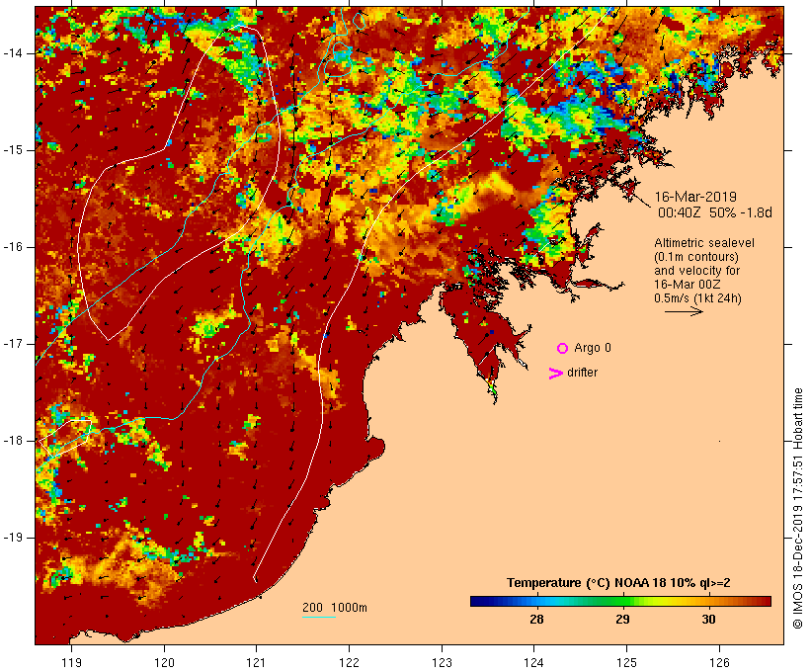Click the 'and velocity for' text line
Viewport: 810px width, 672px height.
pos(696,271)
